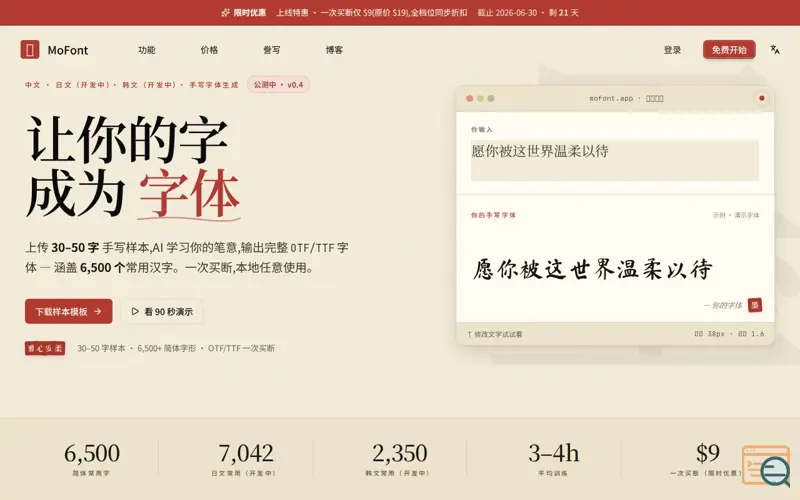Click the handwritten font preview text
Image resolution: width=800 pixels, height=500 pixels.
(x=593, y=269)
